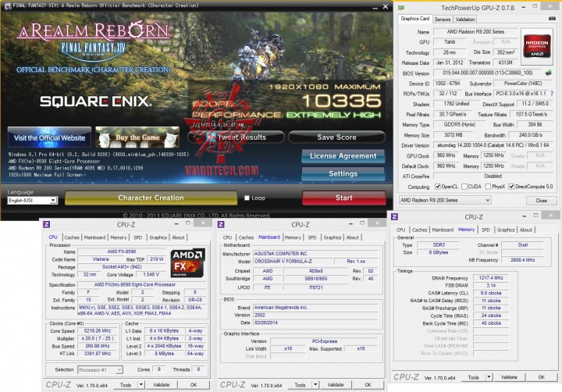Click Validate in CPU-Z Memory window
Viewport: 562px width, 392px height.
509,377
